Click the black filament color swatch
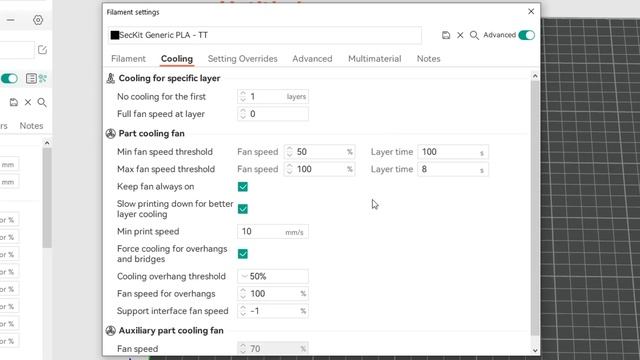This screenshot has width=640, height=360. click(x=115, y=35)
